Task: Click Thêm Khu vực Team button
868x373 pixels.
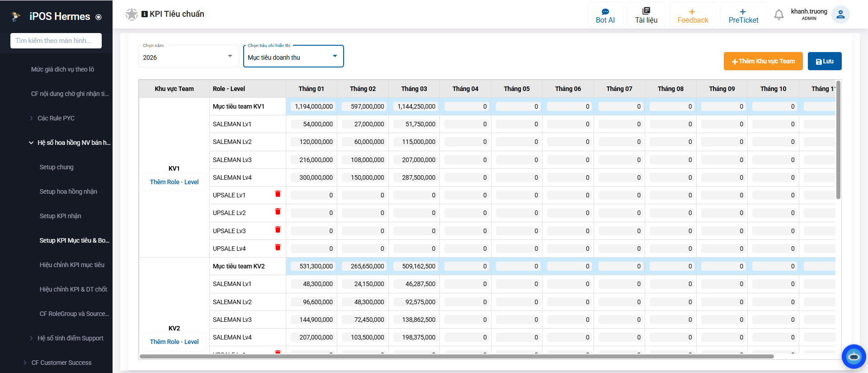Action: point(763,61)
